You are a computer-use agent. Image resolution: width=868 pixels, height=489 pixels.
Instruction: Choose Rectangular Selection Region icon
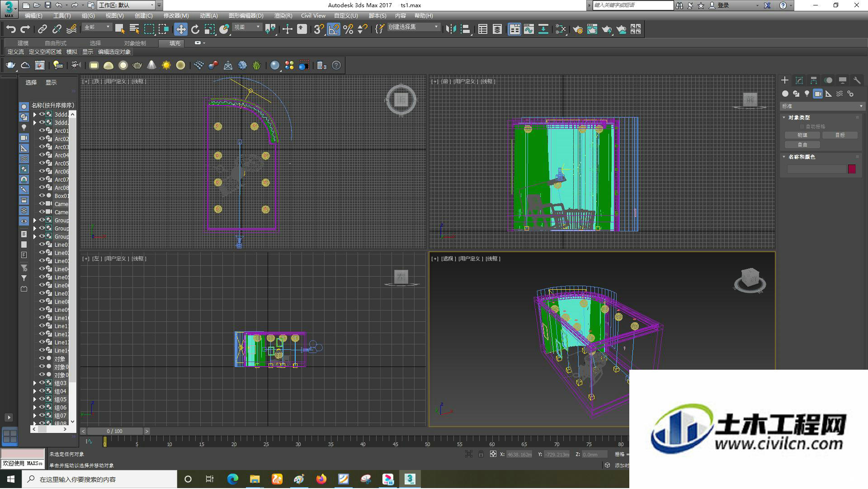point(149,29)
